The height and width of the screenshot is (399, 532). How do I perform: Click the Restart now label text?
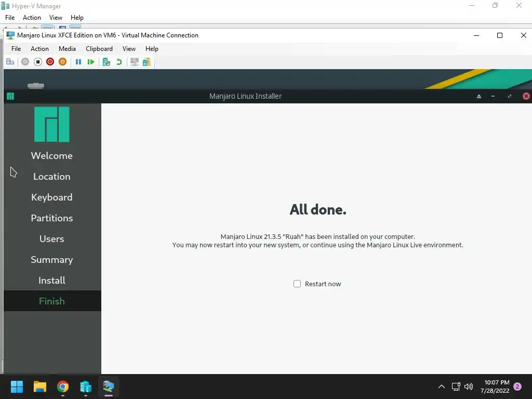click(323, 284)
